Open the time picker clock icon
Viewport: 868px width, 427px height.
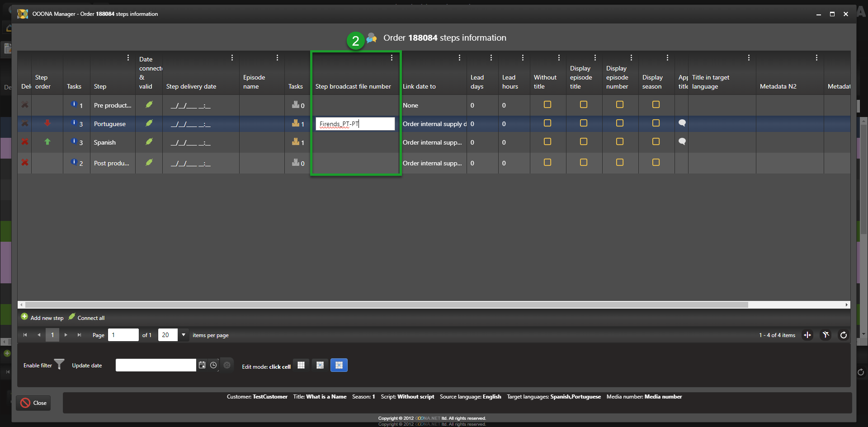[x=213, y=365]
